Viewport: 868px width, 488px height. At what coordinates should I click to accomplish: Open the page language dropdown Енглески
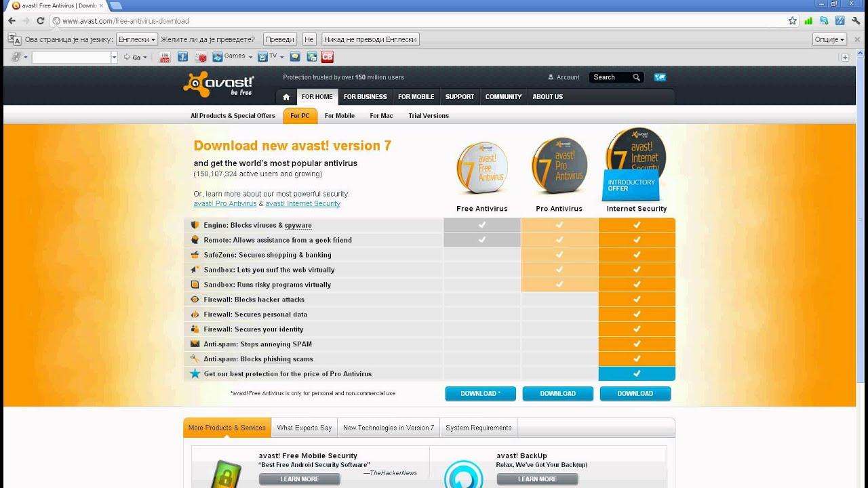tap(137, 39)
